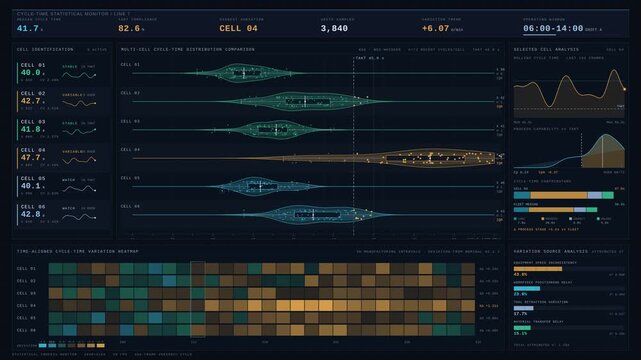The height and width of the screenshot is (360, 641).
Task: Click the CELL 04 value in top bar
Action: [x=238, y=28]
